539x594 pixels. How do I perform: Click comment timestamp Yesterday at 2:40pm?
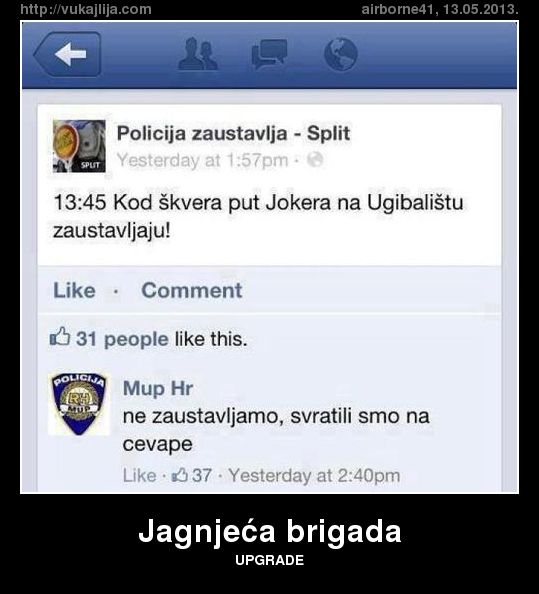tap(314, 476)
